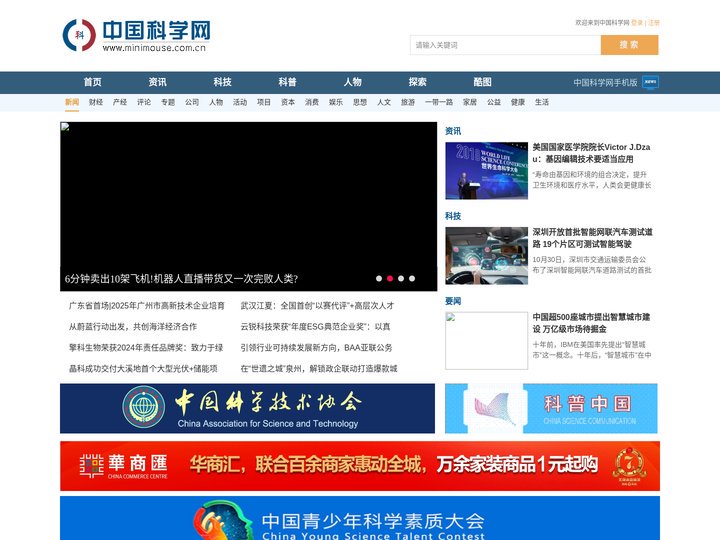Select the 公益 sub-navigation tab
Viewport: 720px width, 540px height.
[494, 102]
